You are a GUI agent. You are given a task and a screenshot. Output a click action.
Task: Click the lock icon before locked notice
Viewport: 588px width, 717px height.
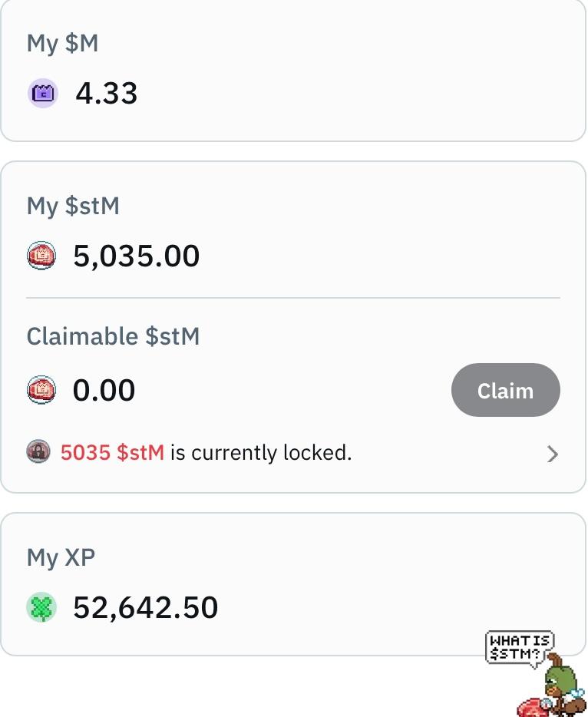pos(38,452)
